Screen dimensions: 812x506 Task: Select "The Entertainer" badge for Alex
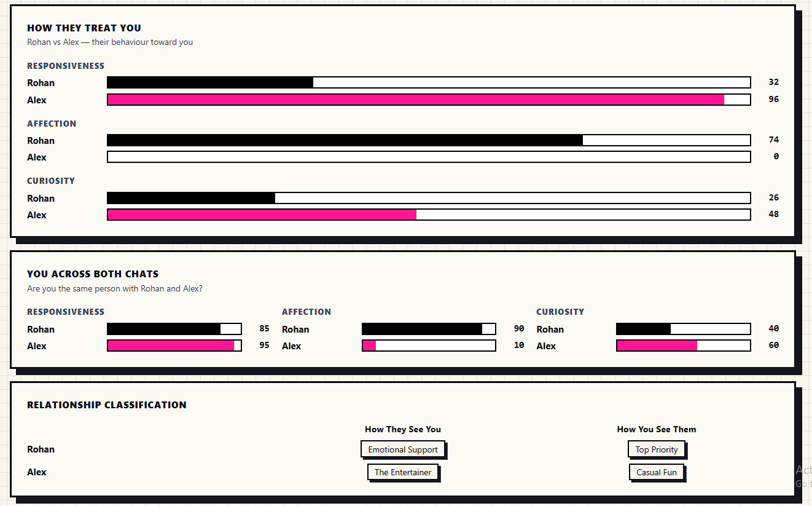(x=403, y=472)
